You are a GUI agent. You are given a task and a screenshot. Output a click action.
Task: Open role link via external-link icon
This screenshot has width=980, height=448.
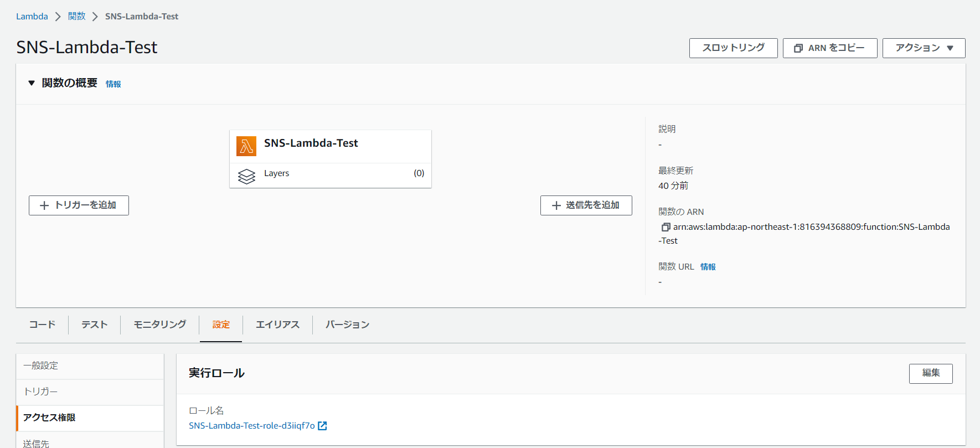tap(322, 426)
